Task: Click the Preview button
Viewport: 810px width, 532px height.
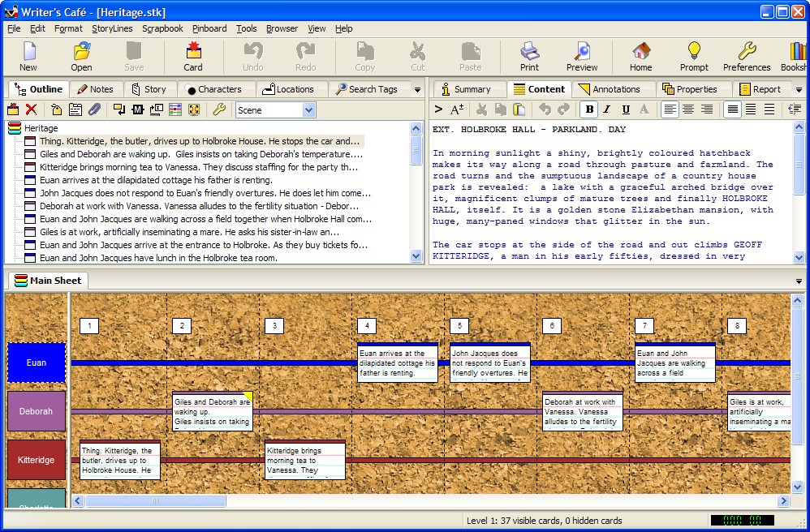Action: (x=581, y=56)
